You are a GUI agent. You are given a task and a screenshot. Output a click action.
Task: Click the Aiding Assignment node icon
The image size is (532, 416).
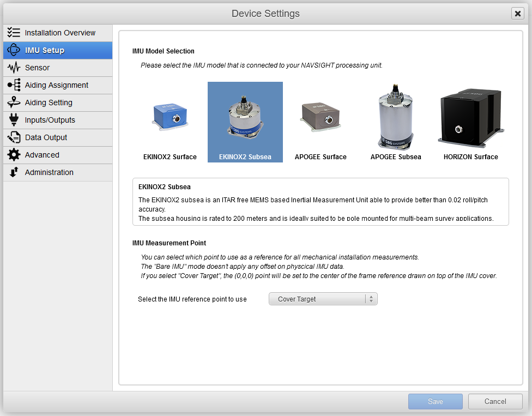point(14,85)
